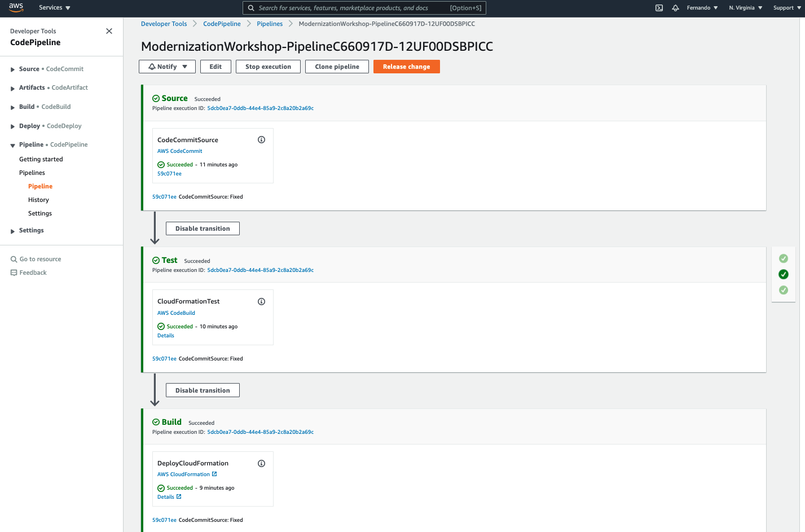The height and width of the screenshot is (532, 805).
Task: Click the Go to resource search icon
Action: pos(14,260)
